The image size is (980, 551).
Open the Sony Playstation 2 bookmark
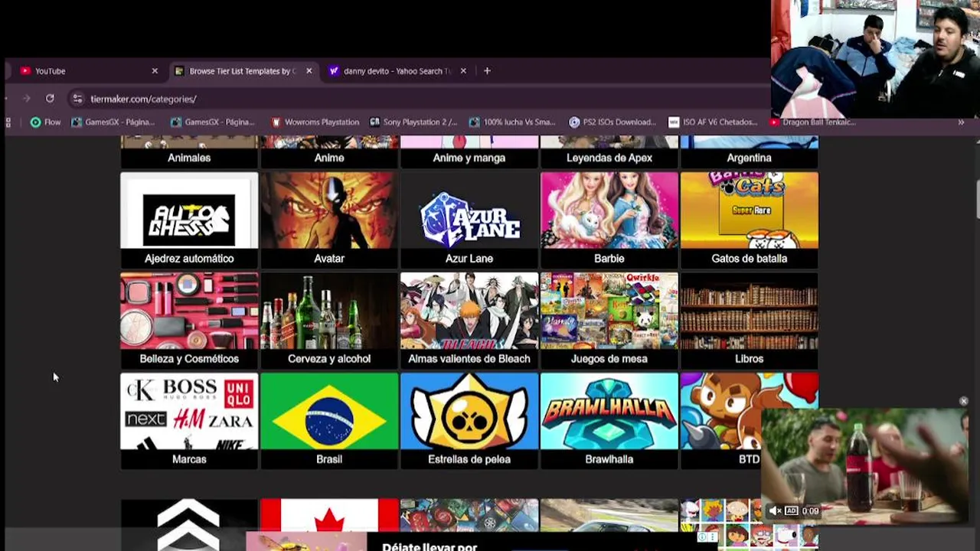tap(413, 122)
